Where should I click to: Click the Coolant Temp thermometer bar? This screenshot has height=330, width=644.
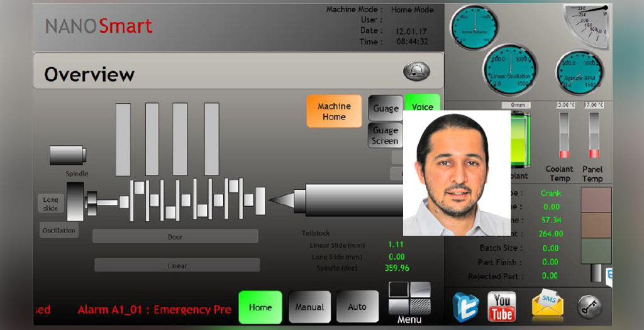pos(564,135)
